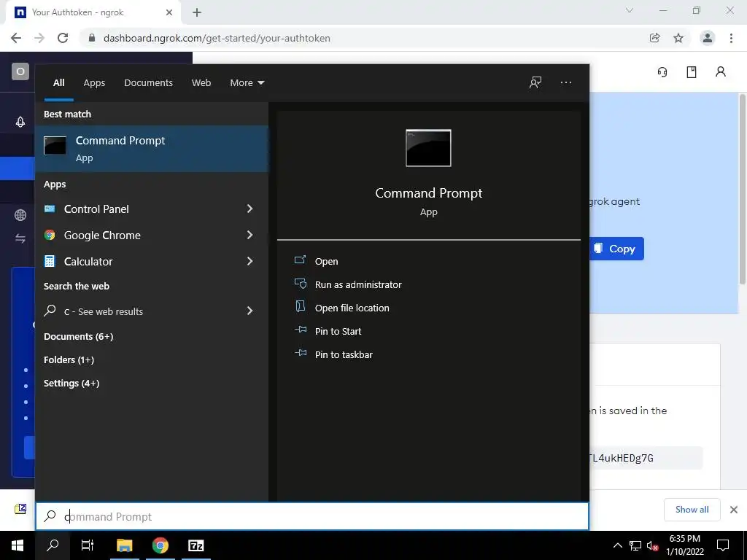The width and height of the screenshot is (747, 560).
Task: Click Show all in downloads bar
Action: [692, 510]
